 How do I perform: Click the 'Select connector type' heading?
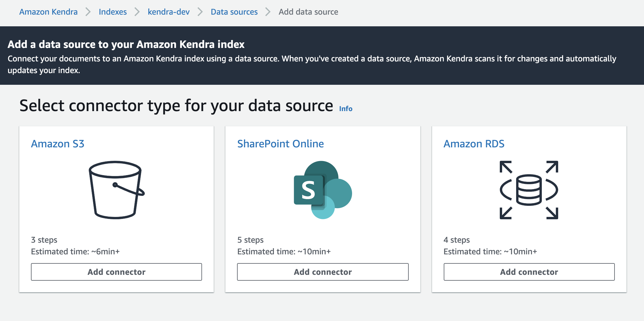(176, 106)
